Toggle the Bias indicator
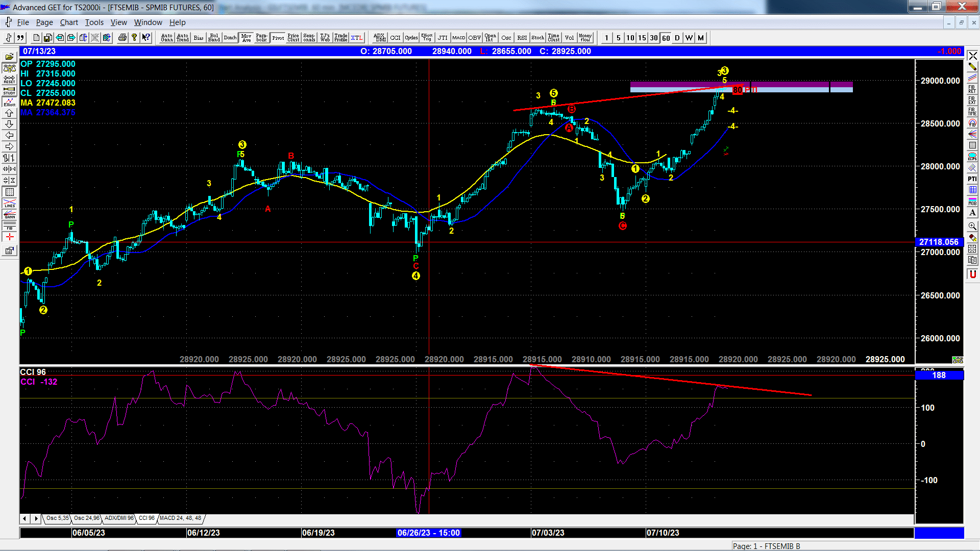 (199, 38)
